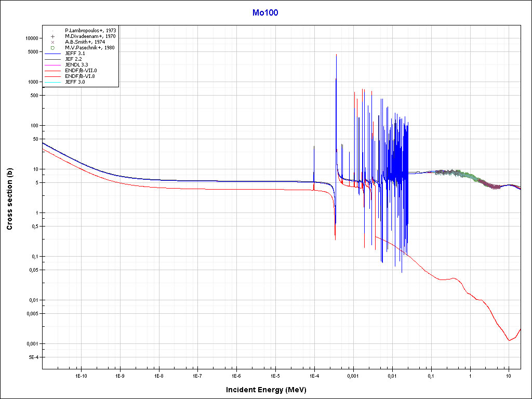Click the green circle marker for M.V.Pasechnik+
The image size is (532, 399).
52,48
